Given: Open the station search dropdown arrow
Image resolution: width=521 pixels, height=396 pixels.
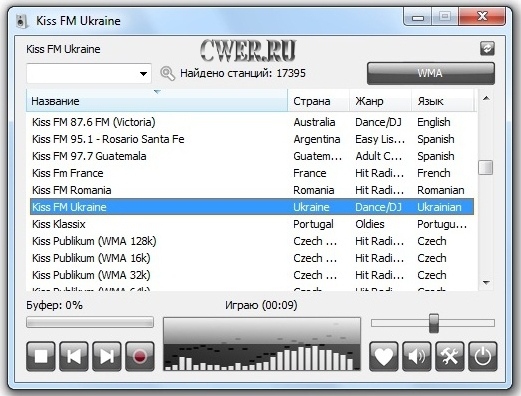Looking at the screenshot, I should (x=143, y=73).
